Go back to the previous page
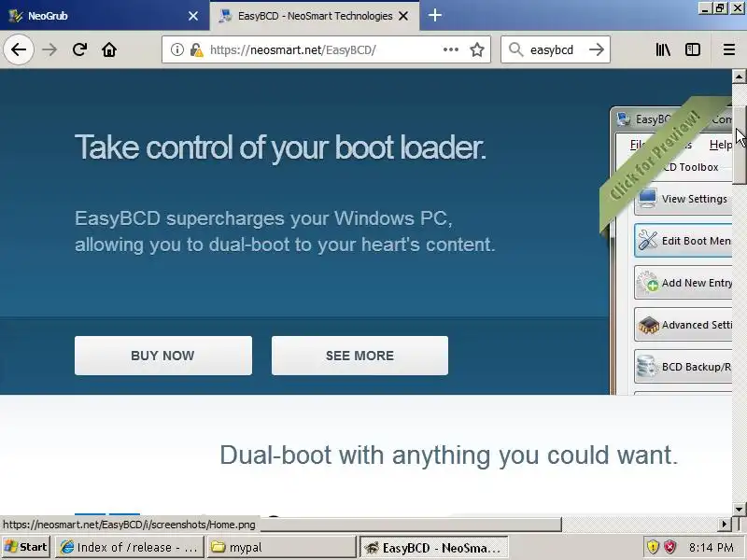This screenshot has width=747, height=560. point(19,49)
